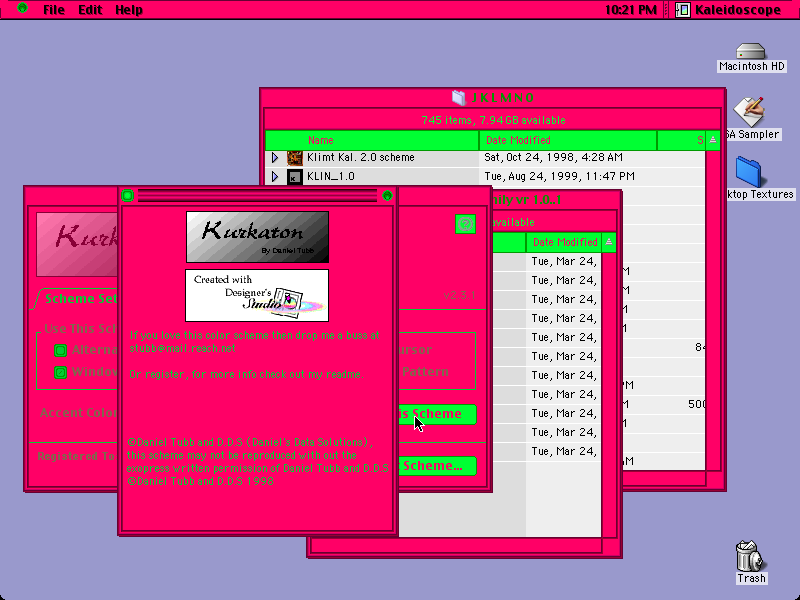The width and height of the screenshot is (800, 600).
Task: Click the Sat, Oct 24, 1998 date cell
Action: pos(553,158)
